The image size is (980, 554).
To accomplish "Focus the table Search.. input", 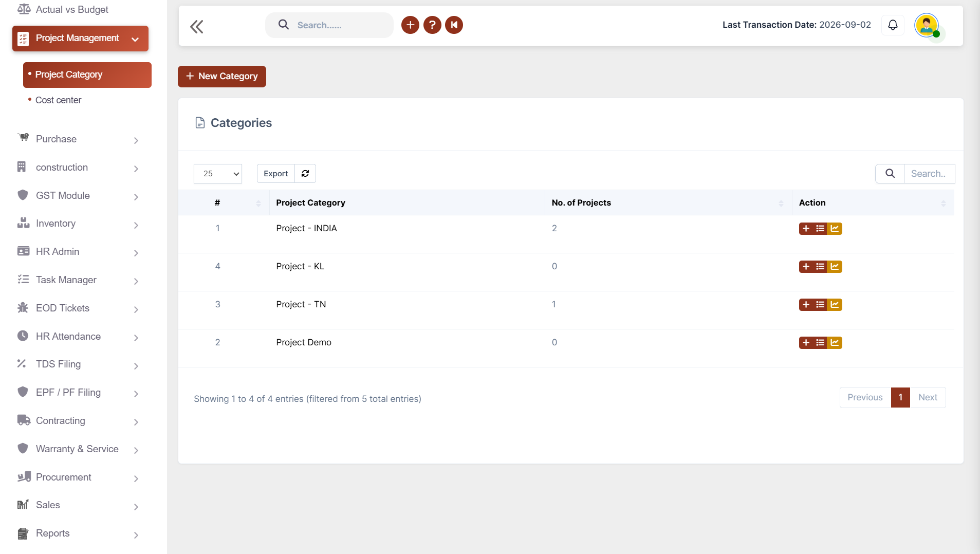I will click(x=929, y=174).
